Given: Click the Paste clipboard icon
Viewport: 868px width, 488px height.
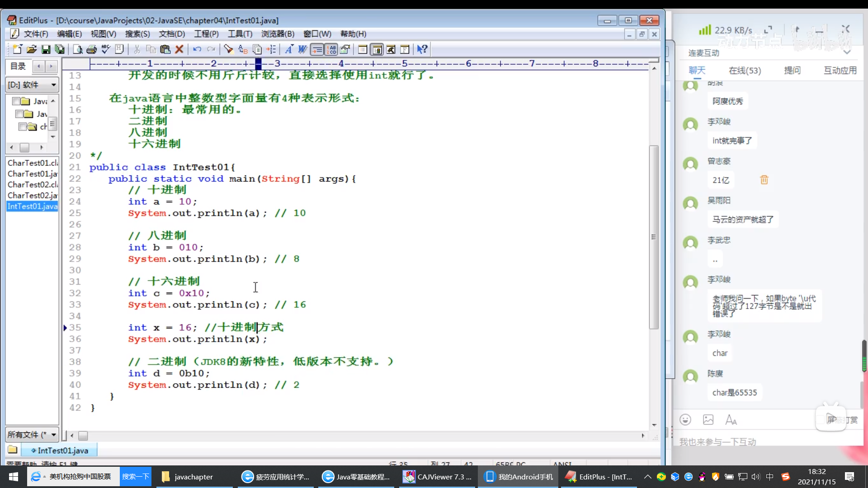Looking at the screenshot, I should [165, 49].
